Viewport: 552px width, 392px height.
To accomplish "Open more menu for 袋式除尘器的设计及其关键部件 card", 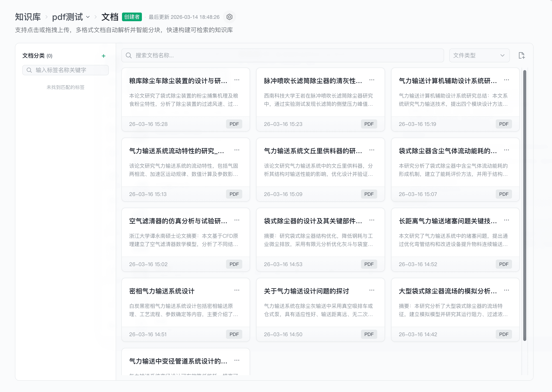I will (x=372, y=220).
